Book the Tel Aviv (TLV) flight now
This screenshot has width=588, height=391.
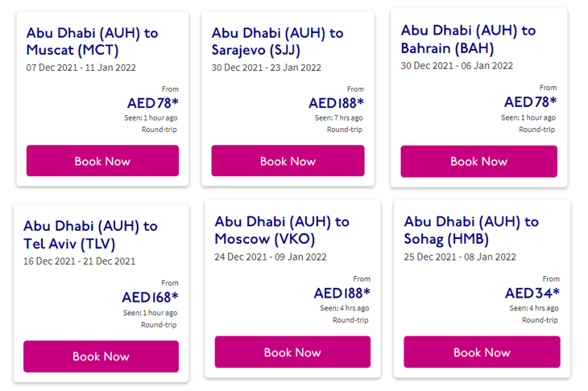click(x=101, y=356)
